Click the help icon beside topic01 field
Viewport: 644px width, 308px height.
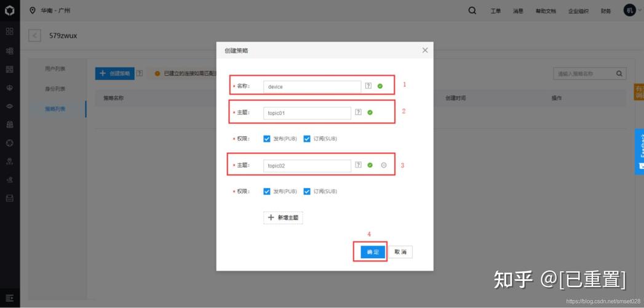pos(358,112)
